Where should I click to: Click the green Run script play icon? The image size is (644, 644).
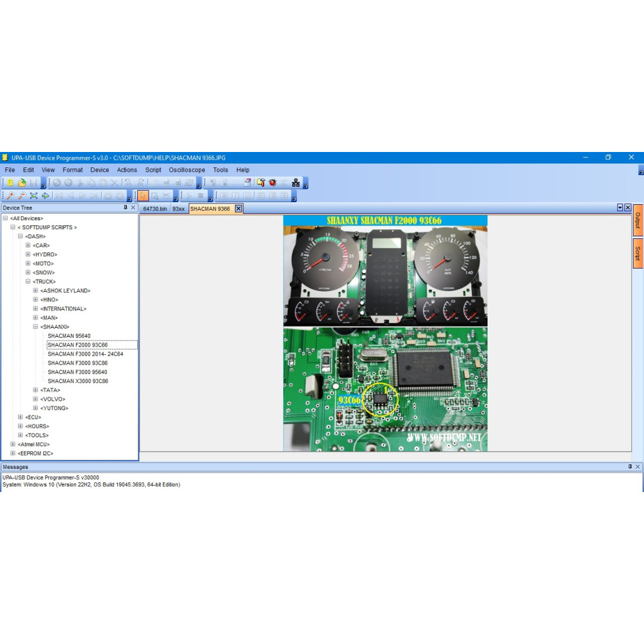coord(189,196)
